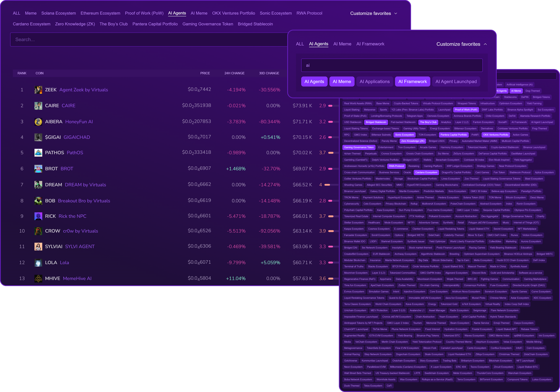This screenshot has height=392, width=560.
Task: Sort by the 24H CHANGE column header
Action: (234, 73)
